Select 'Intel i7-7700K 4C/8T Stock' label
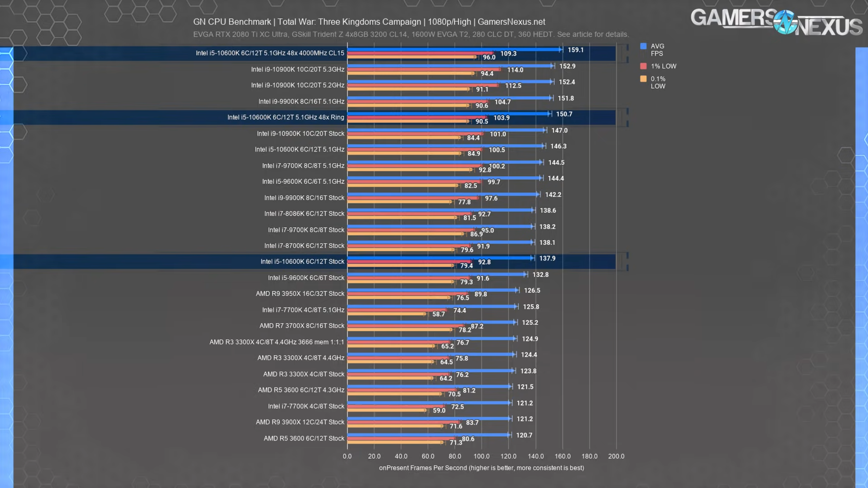 [x=306, y=406]
